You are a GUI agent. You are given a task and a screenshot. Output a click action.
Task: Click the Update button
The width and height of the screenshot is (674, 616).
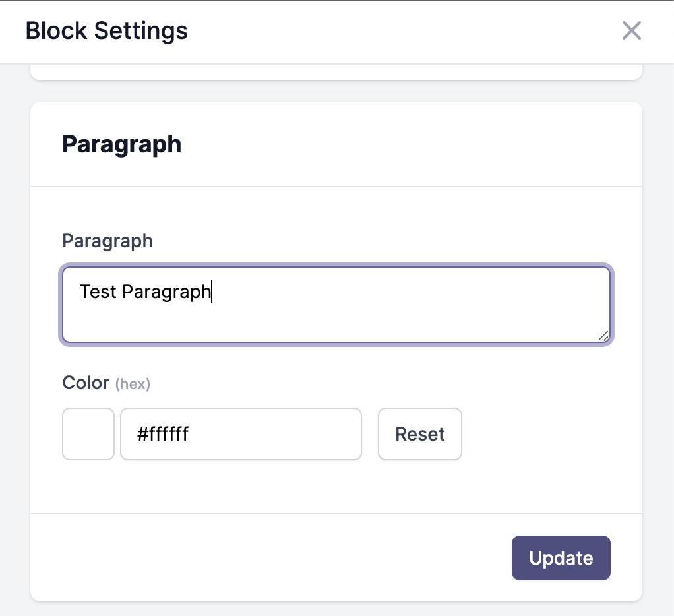561,557
